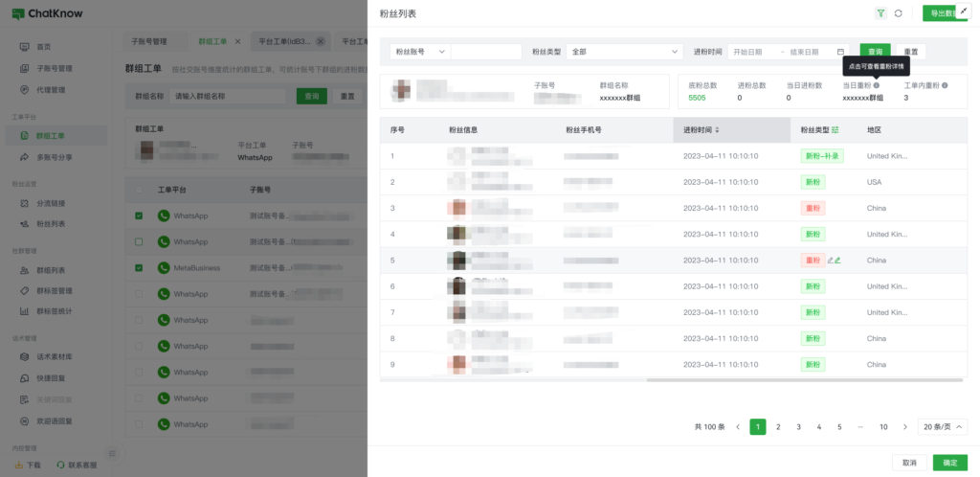Click the 粉丝账号 text input box
The height and width of the screenshot is (477, 980).
tap(486, 52)
